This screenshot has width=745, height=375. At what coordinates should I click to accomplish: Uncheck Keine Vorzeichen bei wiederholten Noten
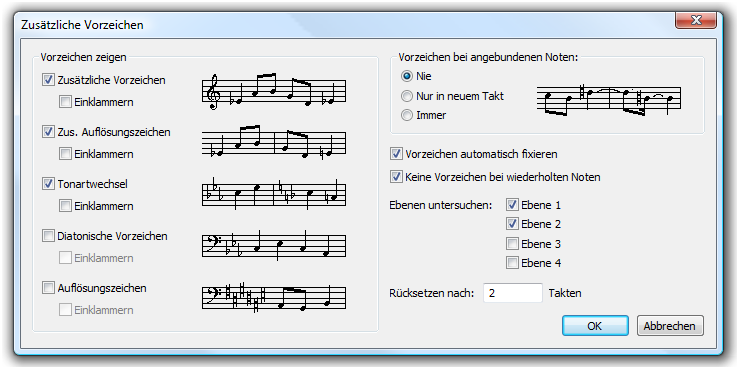coord(396,177)
